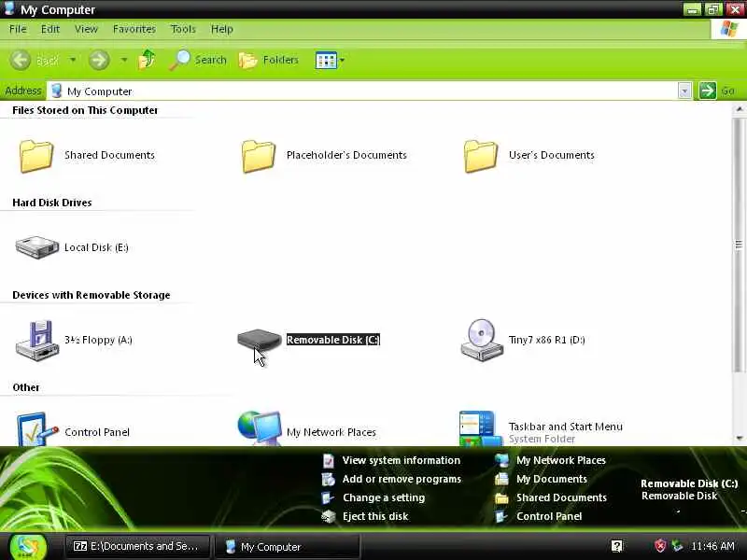Click the My Computer taskbar button
The width and height of the screenshot is (747, 560).
288,546
